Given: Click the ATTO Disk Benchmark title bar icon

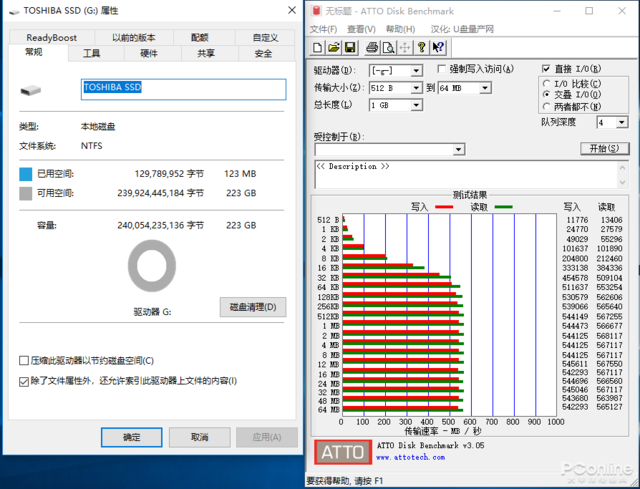Looking at the screenshot, I should click(316, 11).
